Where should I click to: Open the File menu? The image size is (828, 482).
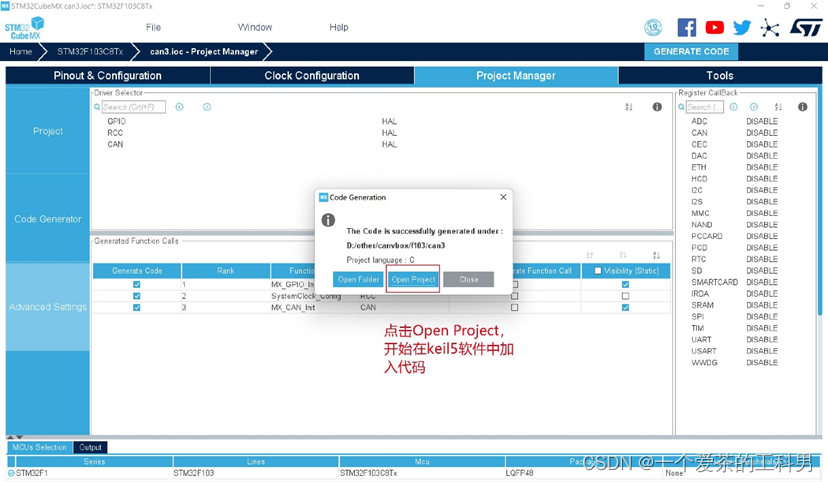[x=153, y=27]
